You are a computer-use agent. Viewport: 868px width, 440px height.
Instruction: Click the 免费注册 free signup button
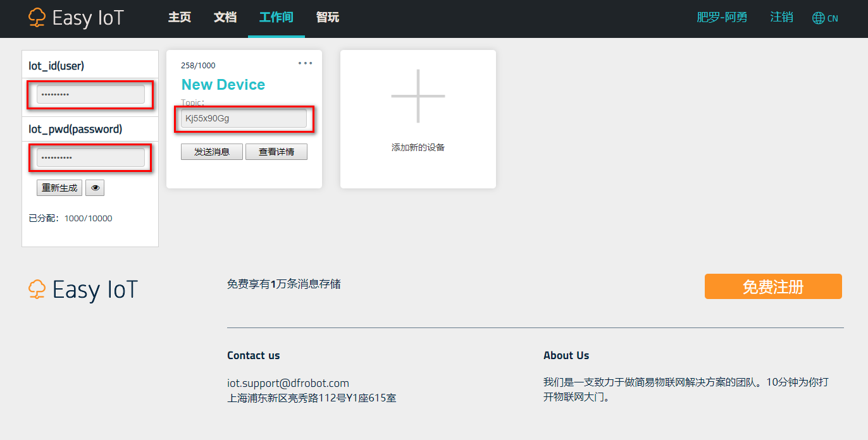point(773,286)
